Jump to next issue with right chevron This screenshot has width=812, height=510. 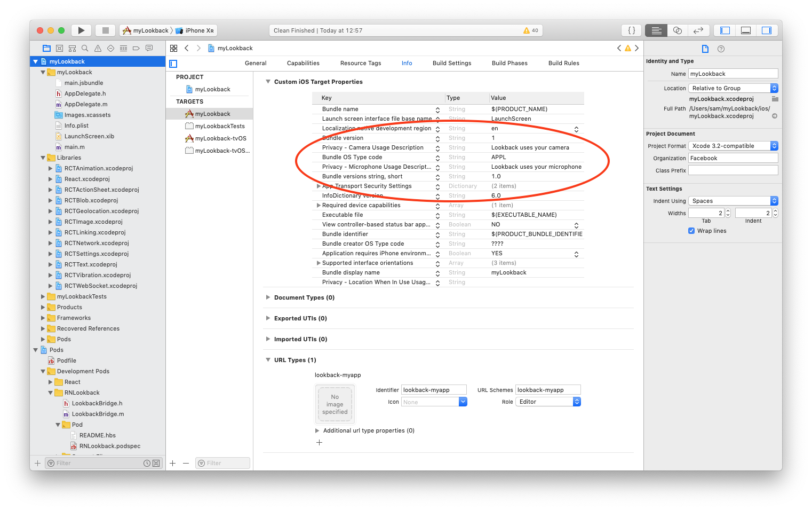(x=636, y=48)
